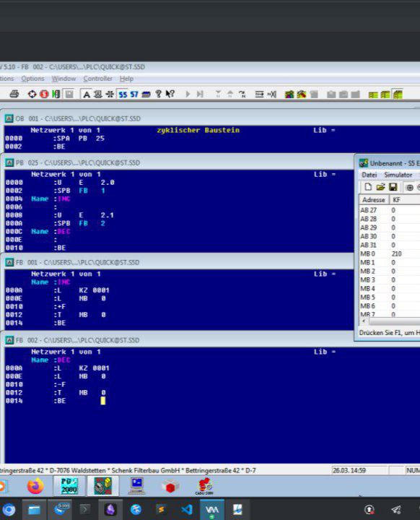Click the lifebuoy-shaped toolbar icon

[x=32, y=94]
